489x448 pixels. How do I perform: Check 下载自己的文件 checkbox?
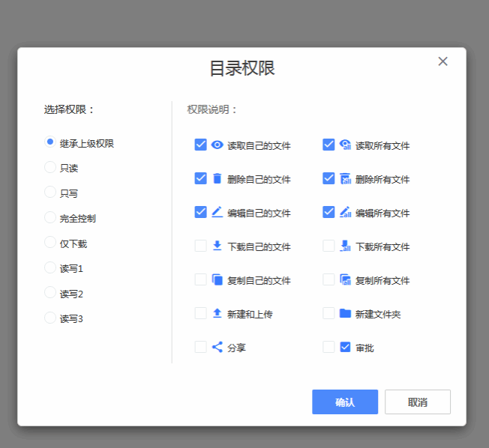pyautogui.click(x=200, y=246)
